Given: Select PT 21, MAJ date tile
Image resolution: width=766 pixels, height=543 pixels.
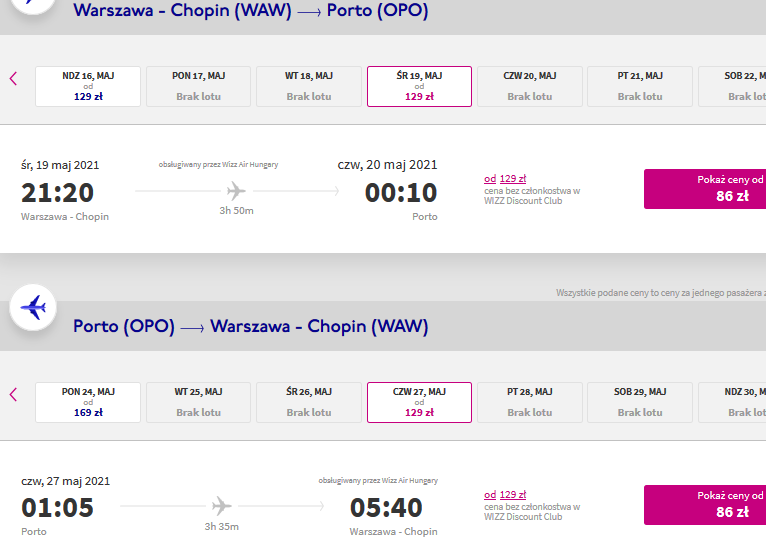Looking at the screenshot, I should click(x=640, y=86).
